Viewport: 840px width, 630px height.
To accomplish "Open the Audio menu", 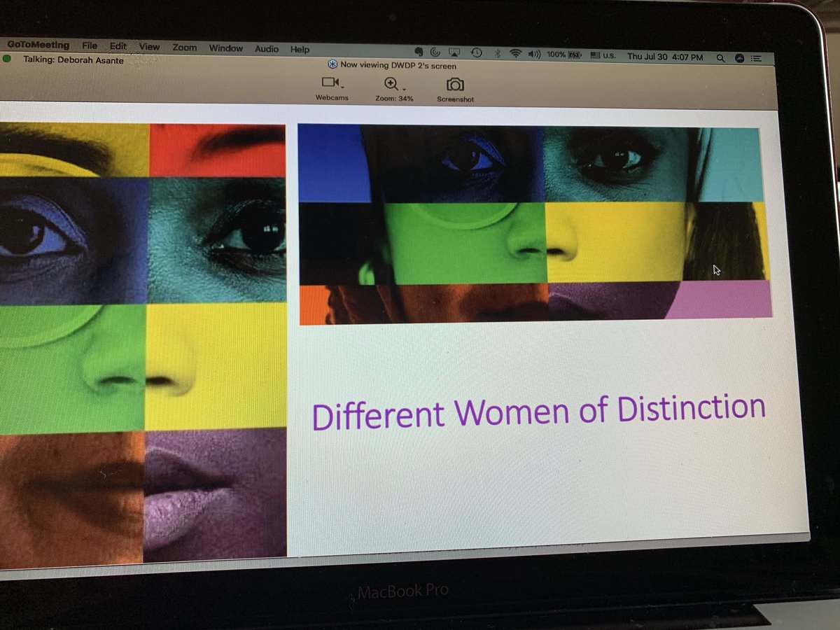I will (x=267, y=49).
